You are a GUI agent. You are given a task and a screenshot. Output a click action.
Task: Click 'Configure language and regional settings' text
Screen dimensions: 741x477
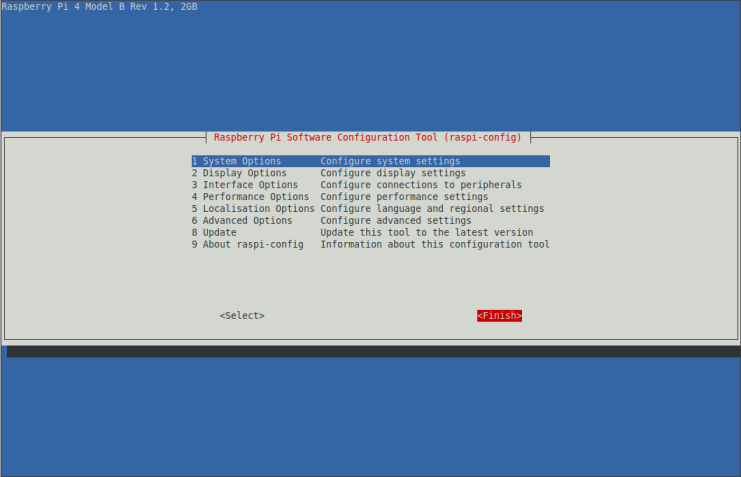click(x=432, y=209)
